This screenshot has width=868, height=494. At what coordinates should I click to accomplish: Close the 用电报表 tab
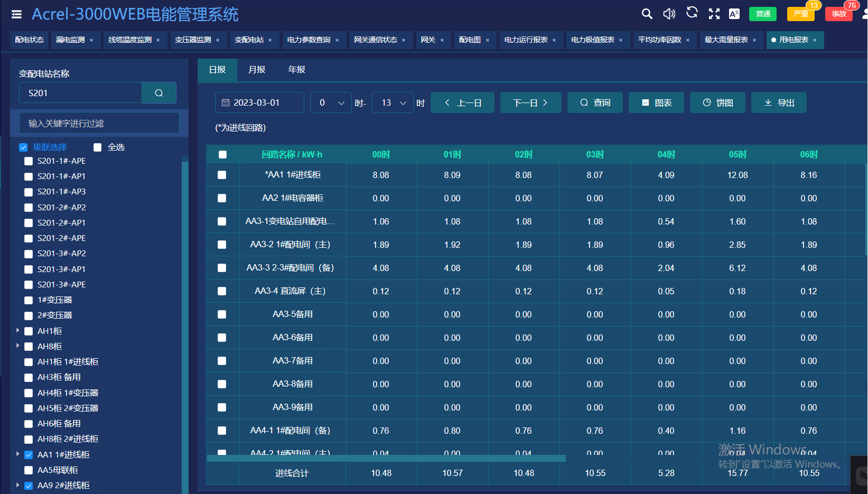click(815, 40)
